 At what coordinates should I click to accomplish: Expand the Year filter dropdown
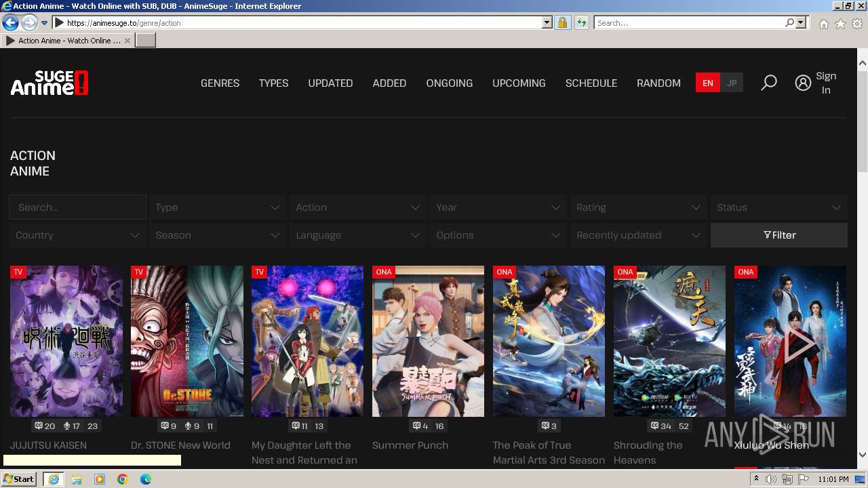[x=498, y=207]
